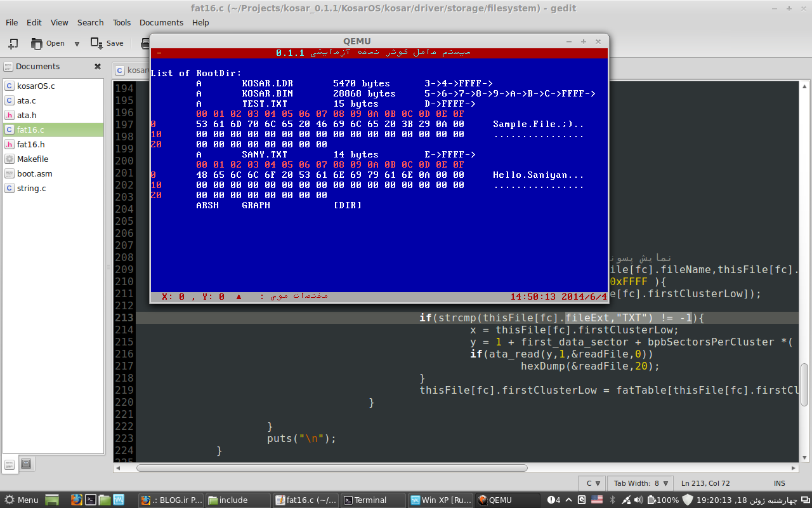812x508 pixels.
Task: Open the US flag keyboard layout indicator
Action: click(596, 500)
